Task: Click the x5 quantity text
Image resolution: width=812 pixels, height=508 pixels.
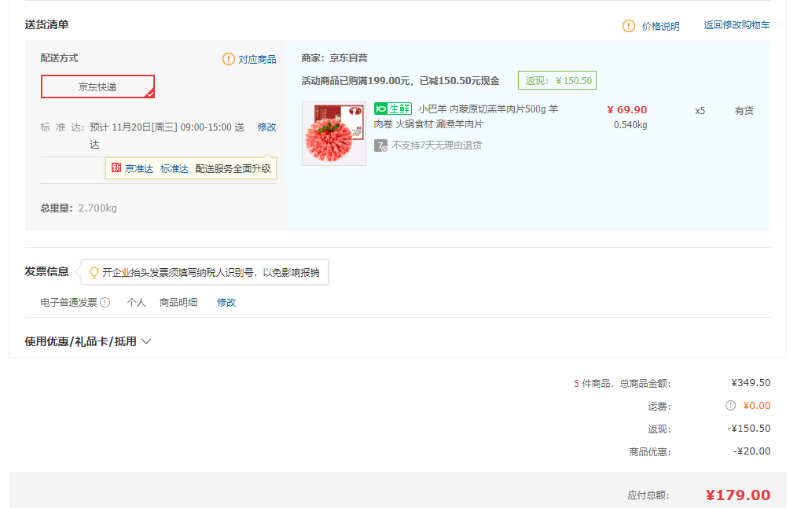Action: 700,111
